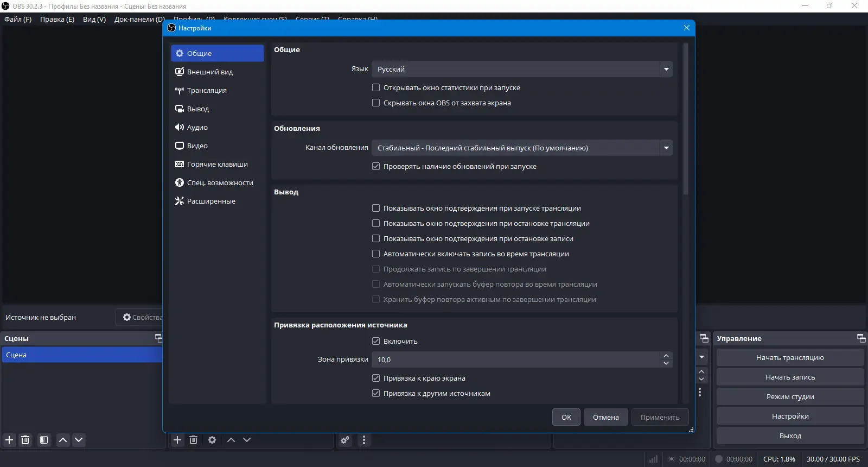Move source down with Sources dock down arrow
The height and width of the screenshot is (467, 868).
tap(247, 440)
